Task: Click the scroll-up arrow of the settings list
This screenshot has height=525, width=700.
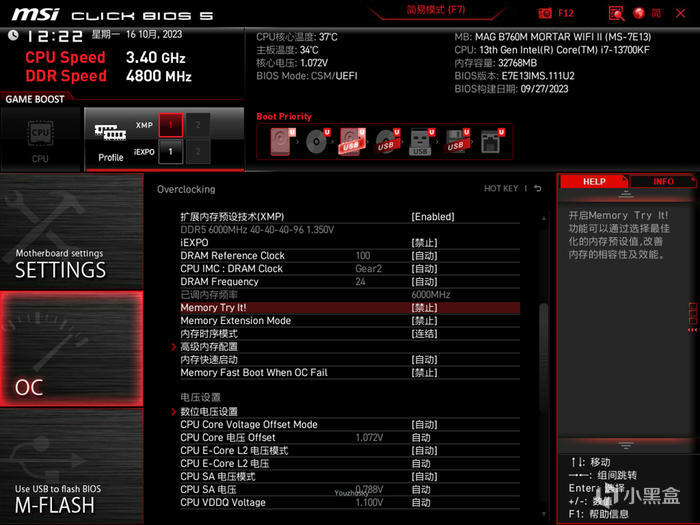Action: [x=543, y=218]
